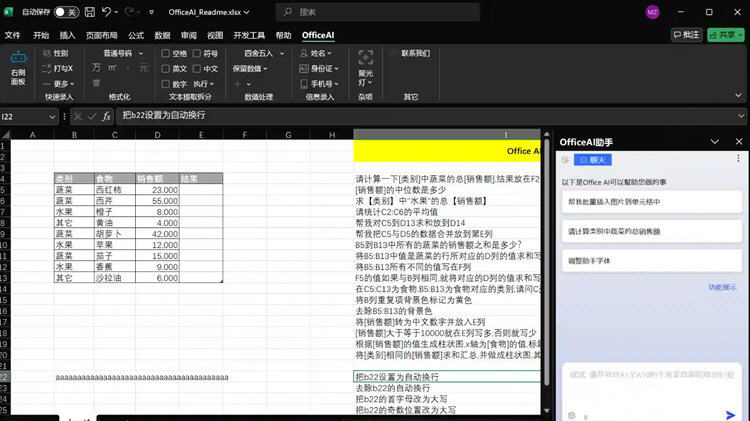Check the 英文 checkbox
Viewport: 750px width, 421px height.
pyautogui.click(x=165, y=68)
